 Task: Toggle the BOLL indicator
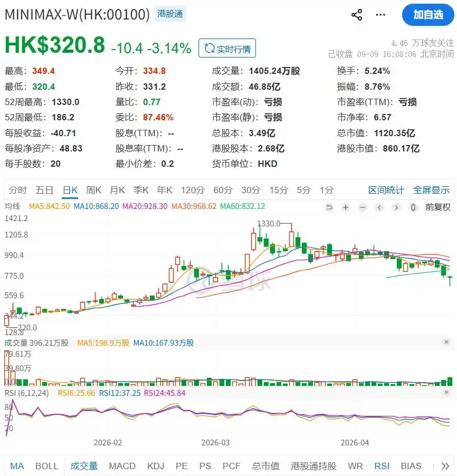point(46,466)
